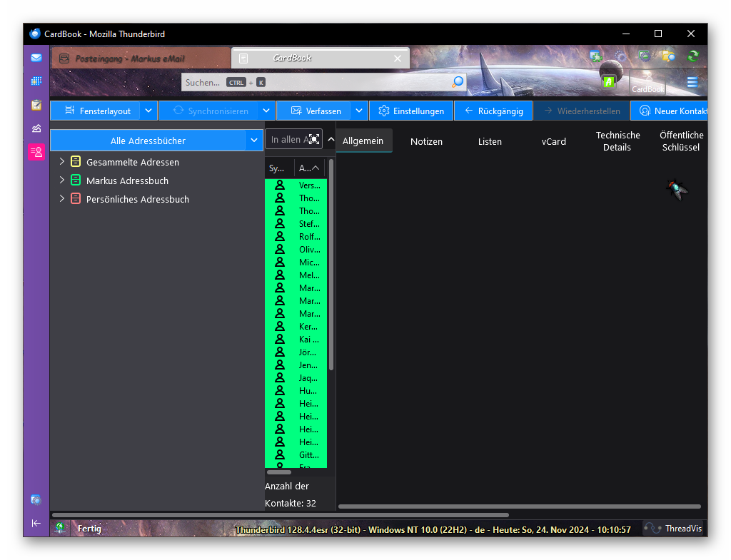Click the green window gear icon
Image resolution: width=731 pixels, height=560 pixels.
point(645,56)
